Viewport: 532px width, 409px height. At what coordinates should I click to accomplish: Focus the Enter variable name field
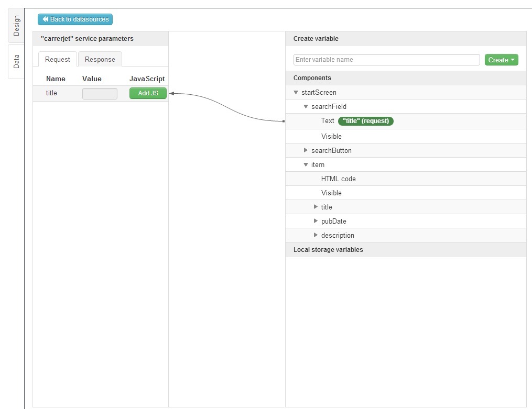coord(386,60)
